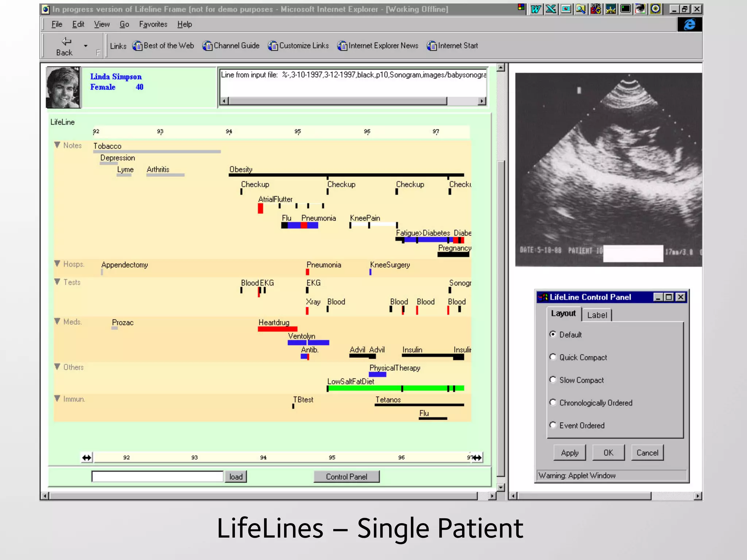
Task: Click the vertical scrollbar up arrow of LifeLine frame
Action: [501, 67]
